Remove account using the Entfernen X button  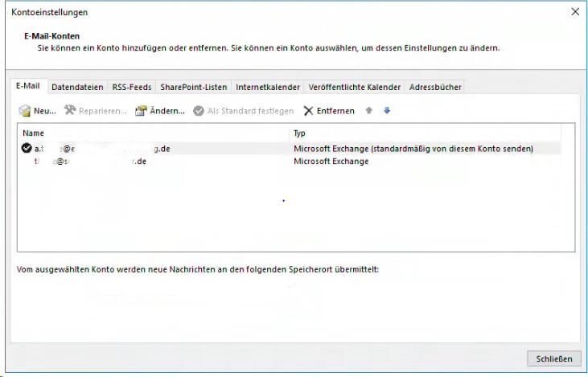[308, 111]
